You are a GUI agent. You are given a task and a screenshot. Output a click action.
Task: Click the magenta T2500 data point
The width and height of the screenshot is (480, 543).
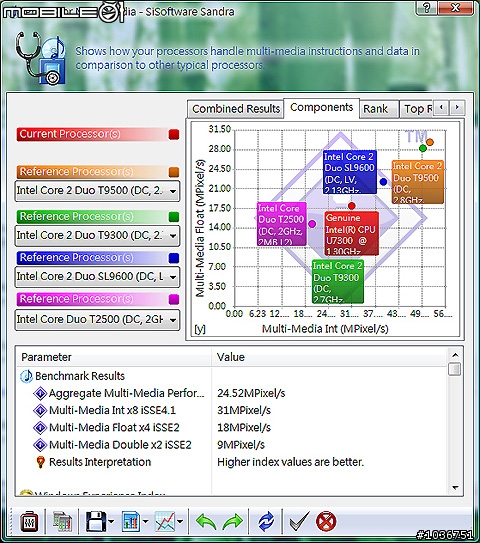312,224
